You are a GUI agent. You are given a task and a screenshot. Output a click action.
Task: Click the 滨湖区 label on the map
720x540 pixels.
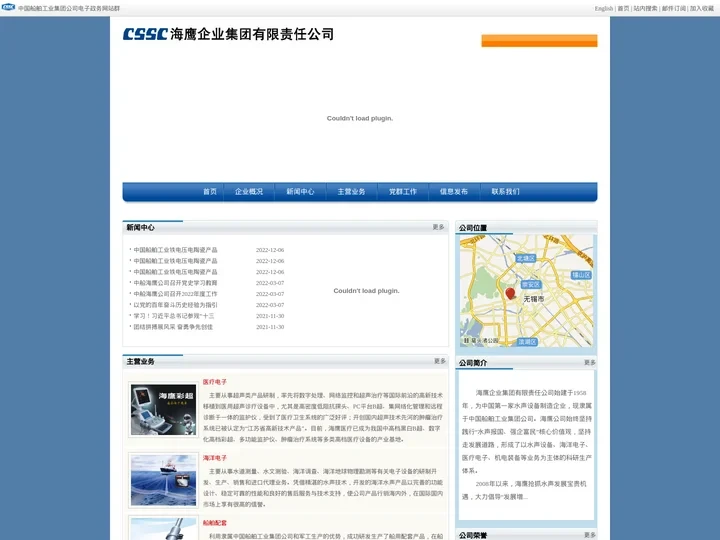pyautogui.click(x=527, y=342)
